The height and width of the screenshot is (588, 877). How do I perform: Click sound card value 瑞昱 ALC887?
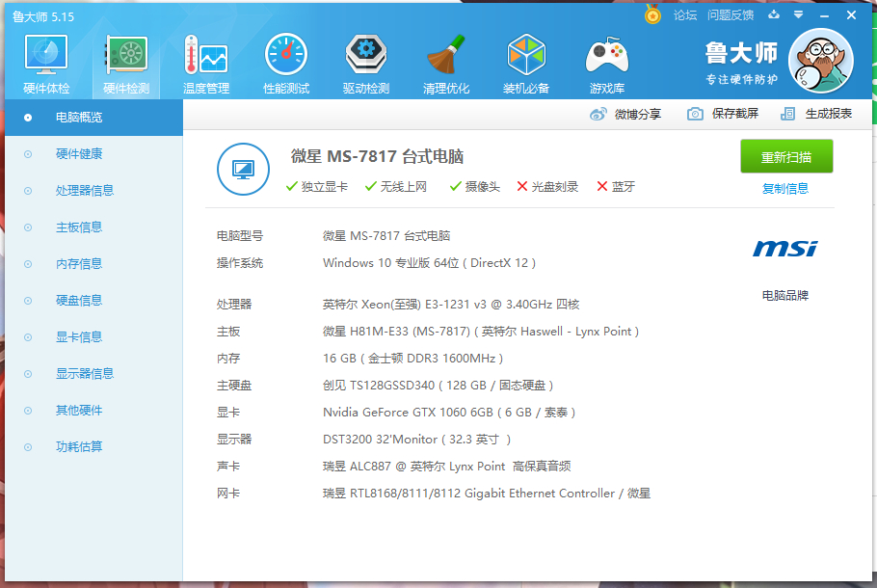[447, 466]
